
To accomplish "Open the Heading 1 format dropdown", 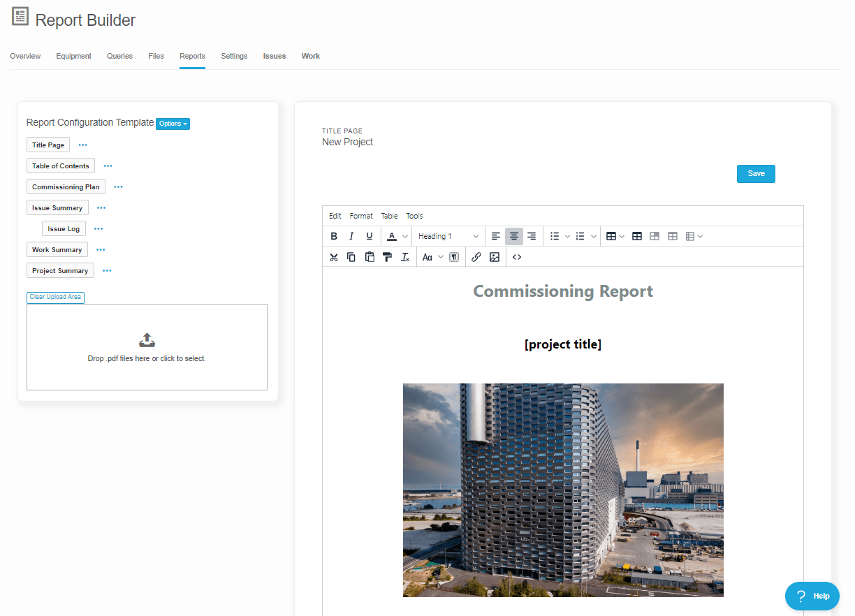I will [x=448, y=236].
